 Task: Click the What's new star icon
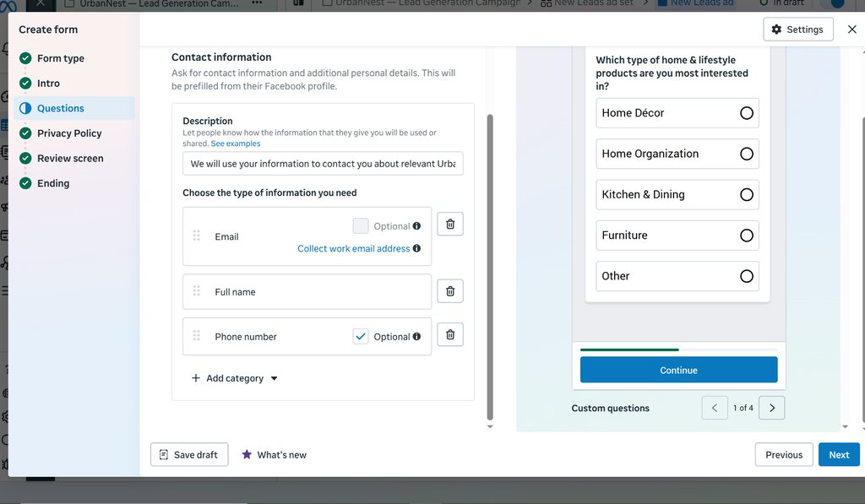pos(247,454)
